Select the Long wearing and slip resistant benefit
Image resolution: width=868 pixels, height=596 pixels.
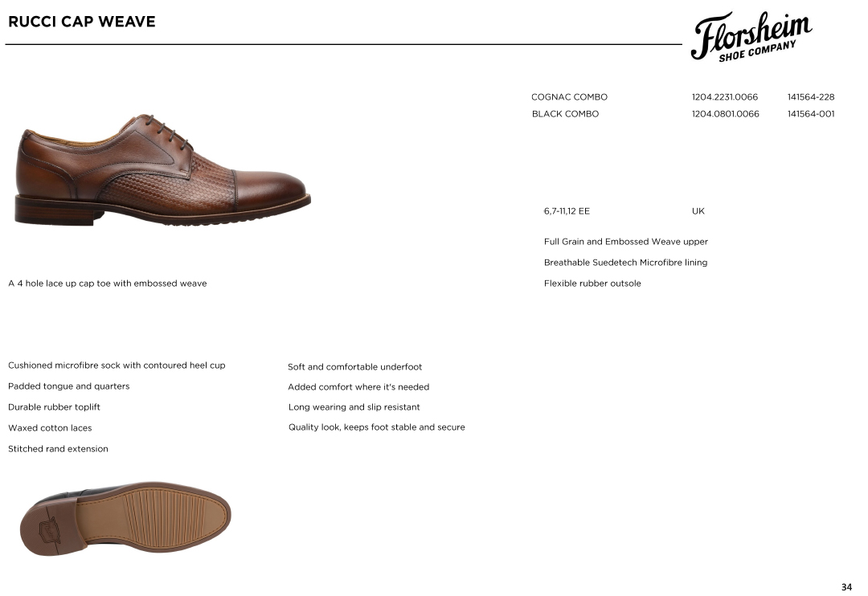click(354, 407)
